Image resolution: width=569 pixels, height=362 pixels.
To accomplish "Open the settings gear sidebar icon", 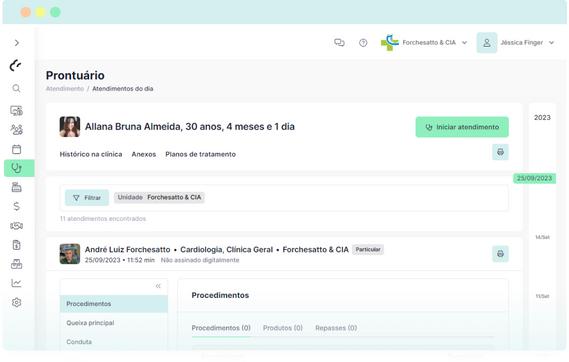I will tap(16, 302).
